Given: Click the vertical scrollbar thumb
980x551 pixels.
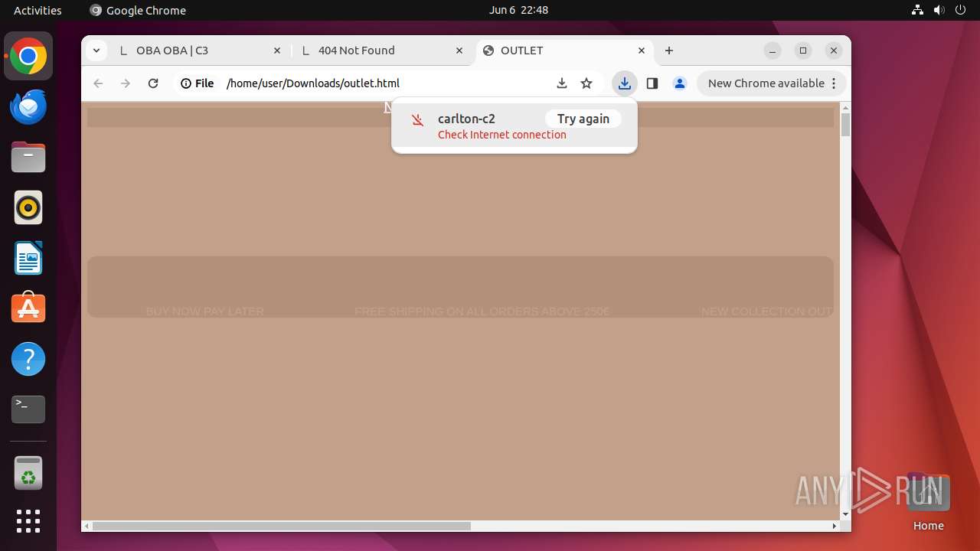Looking at the screenshot, I should tap(845, 124).
